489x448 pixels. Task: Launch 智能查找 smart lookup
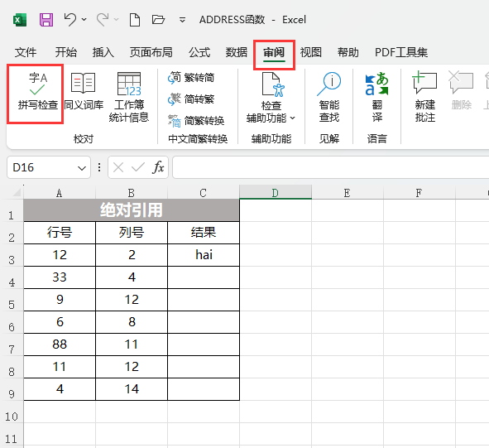click(x=329, y=97)
